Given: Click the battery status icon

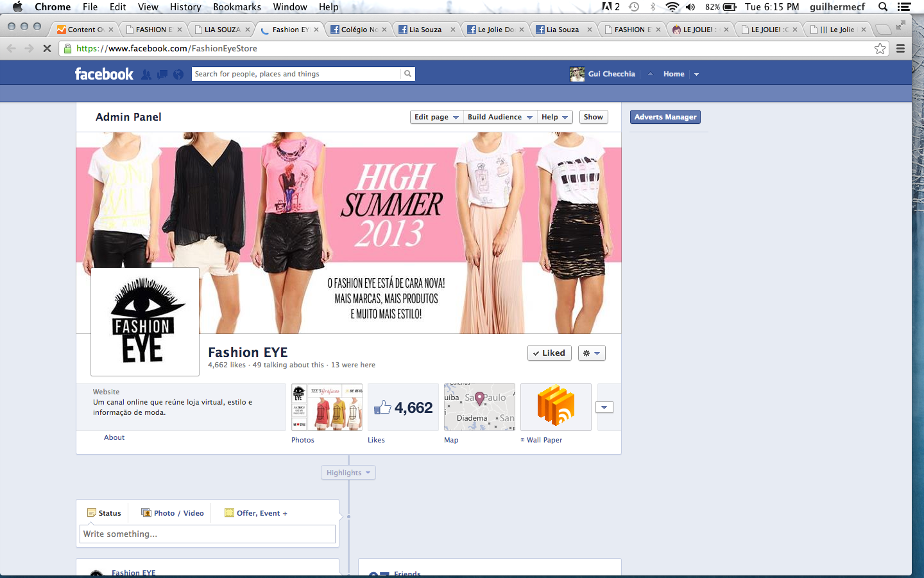Looking at the screenshot, I should (730, 7).
